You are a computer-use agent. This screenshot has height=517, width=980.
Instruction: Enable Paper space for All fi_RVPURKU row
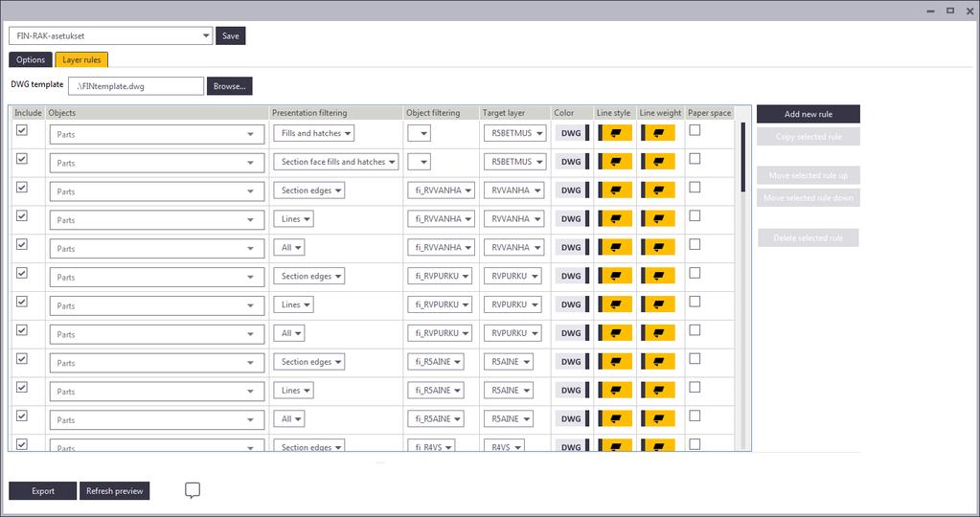[x=695, y=330]
